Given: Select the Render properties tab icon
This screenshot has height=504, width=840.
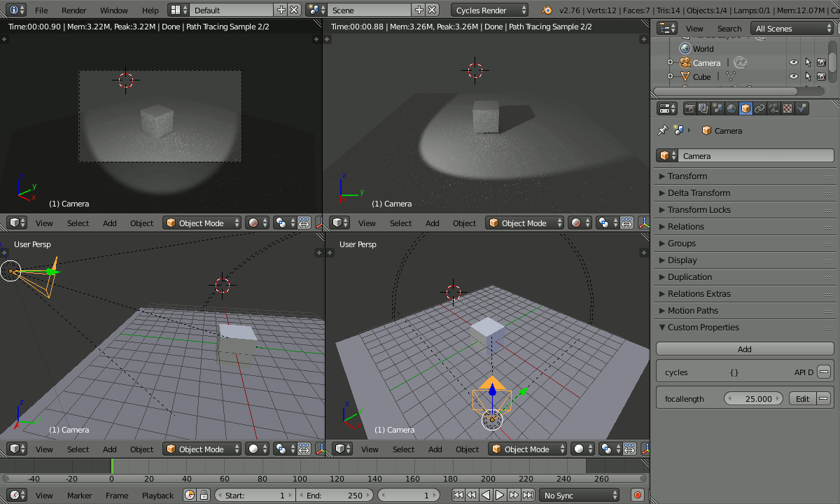Looking at the screenshot, I should coord(690,108).
